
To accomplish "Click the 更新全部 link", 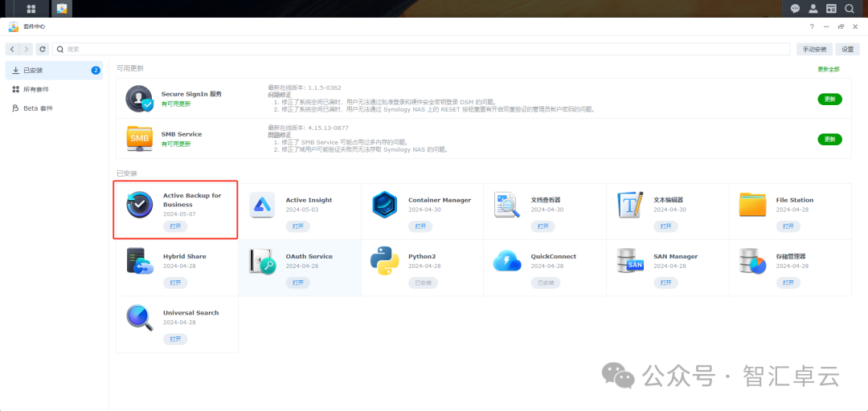I will click(x=829, y=69).
